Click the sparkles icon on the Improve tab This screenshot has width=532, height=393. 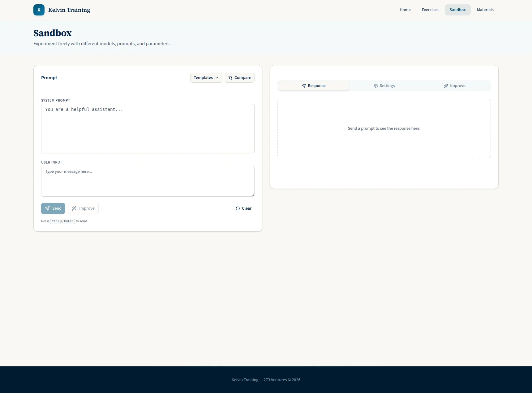pos(445,86)
